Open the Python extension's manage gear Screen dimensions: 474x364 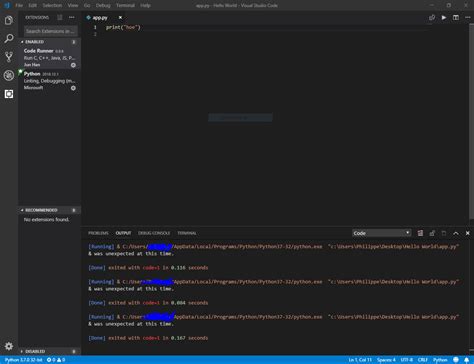pos(73,88)
